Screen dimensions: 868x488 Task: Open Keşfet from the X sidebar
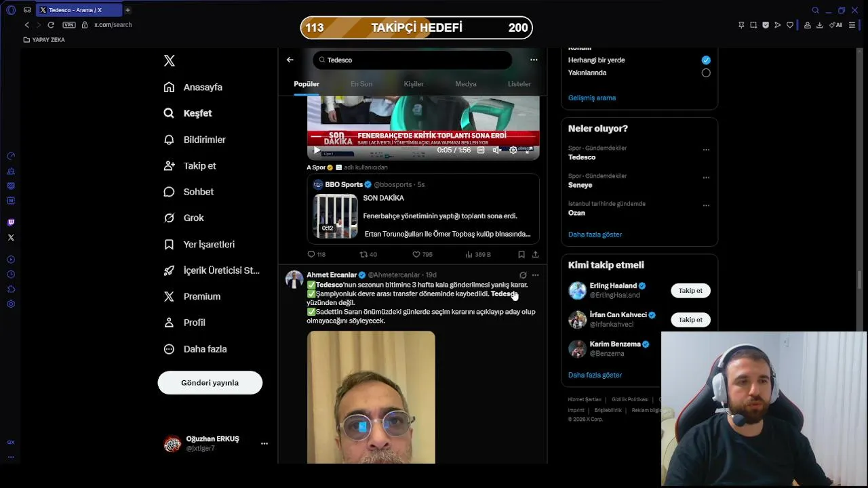[x=188, y=113]
